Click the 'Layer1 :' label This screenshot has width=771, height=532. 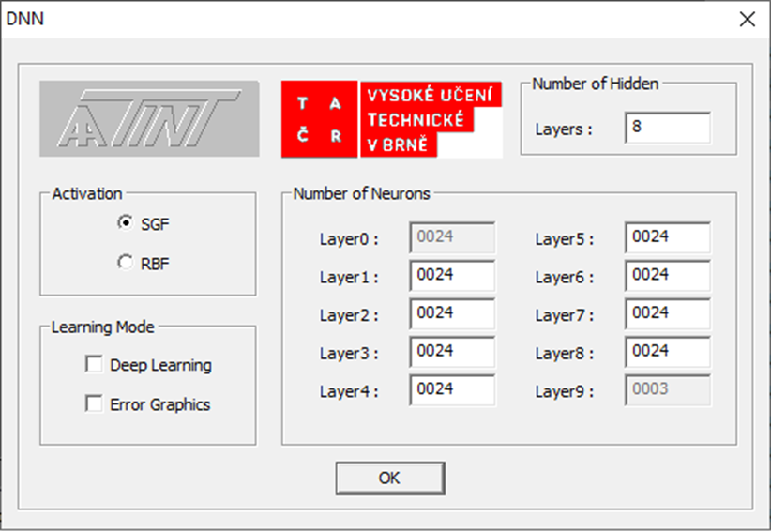click(x=349, y=278)
